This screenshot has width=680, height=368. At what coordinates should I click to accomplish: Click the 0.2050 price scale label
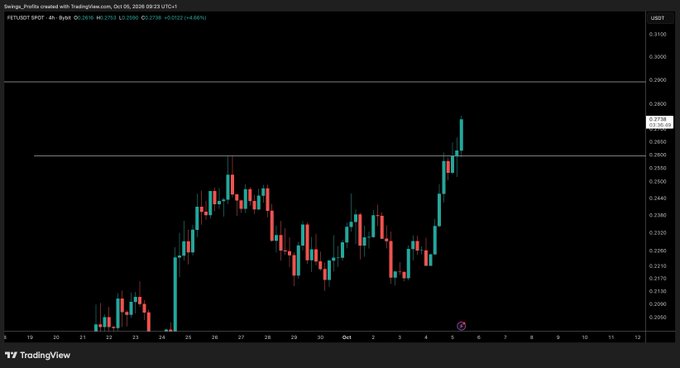657,317
